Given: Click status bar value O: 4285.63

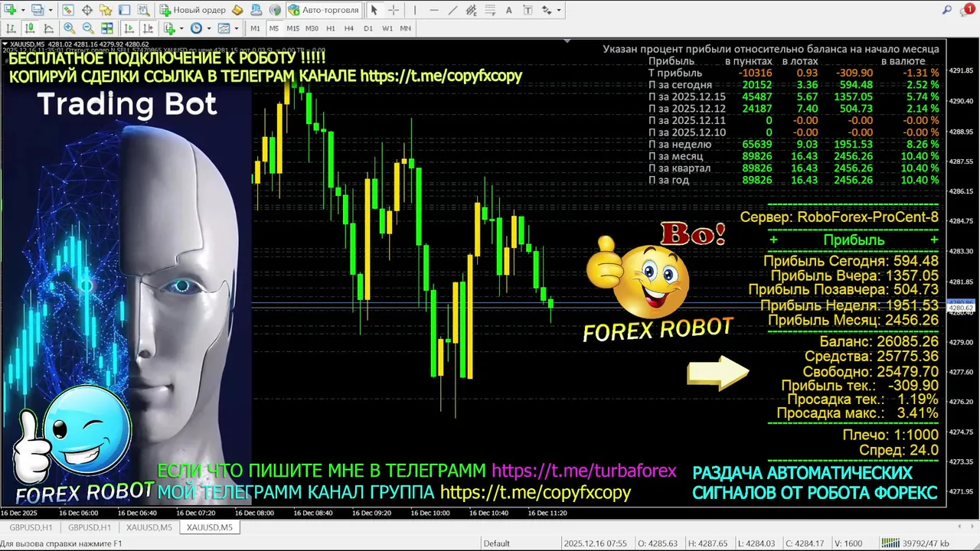Looking at the screenshot, I should click(x=657, y=543).
